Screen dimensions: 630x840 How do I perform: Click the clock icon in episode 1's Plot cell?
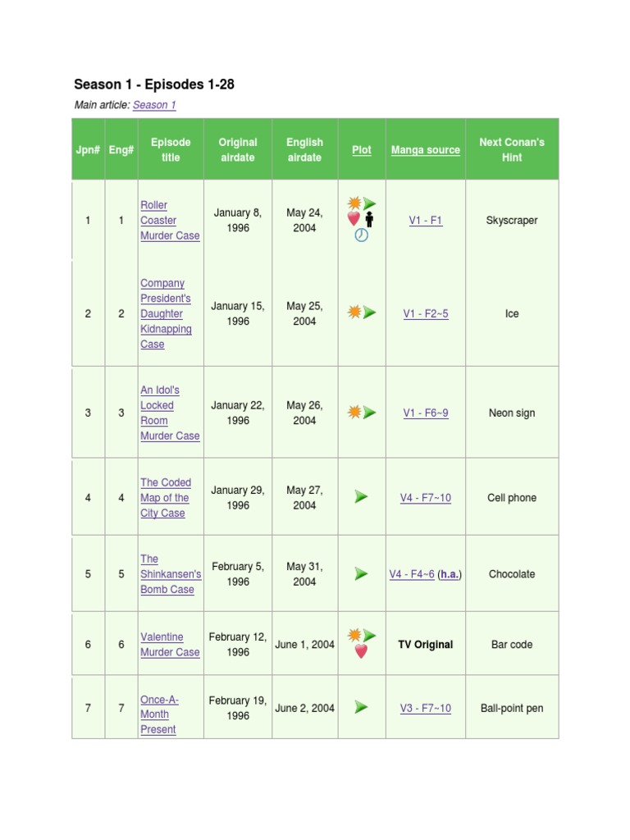pos(361,235)
